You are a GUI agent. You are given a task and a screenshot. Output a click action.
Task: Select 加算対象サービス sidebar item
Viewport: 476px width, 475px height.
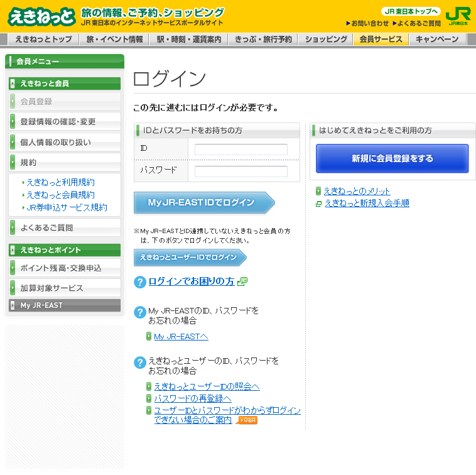pos(65,288)
